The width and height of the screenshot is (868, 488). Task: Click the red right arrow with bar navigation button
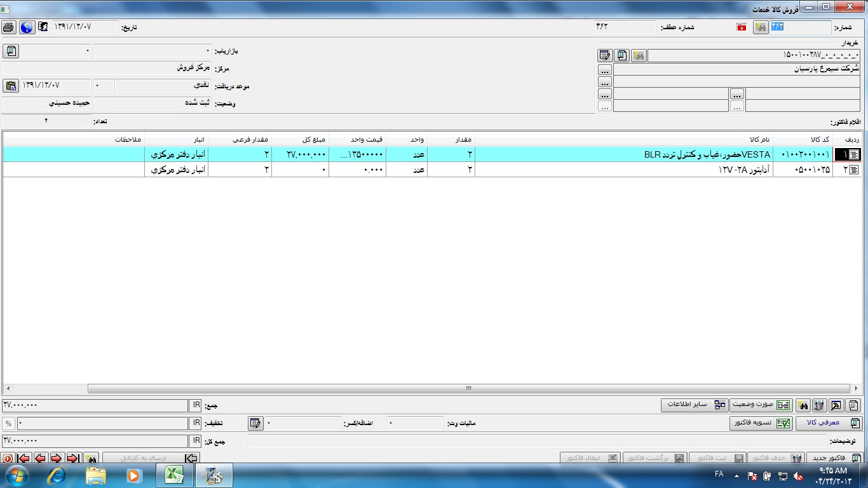coord(73,458)
